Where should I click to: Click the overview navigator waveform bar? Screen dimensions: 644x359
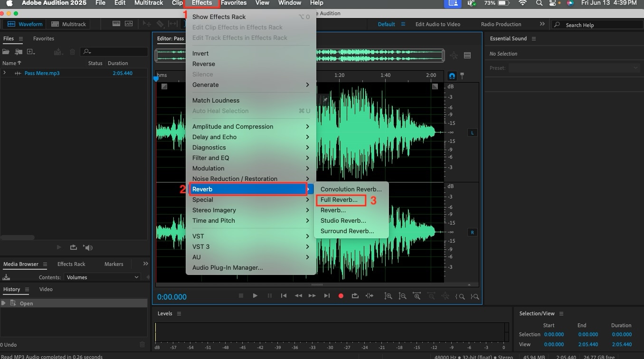point(300,56)
